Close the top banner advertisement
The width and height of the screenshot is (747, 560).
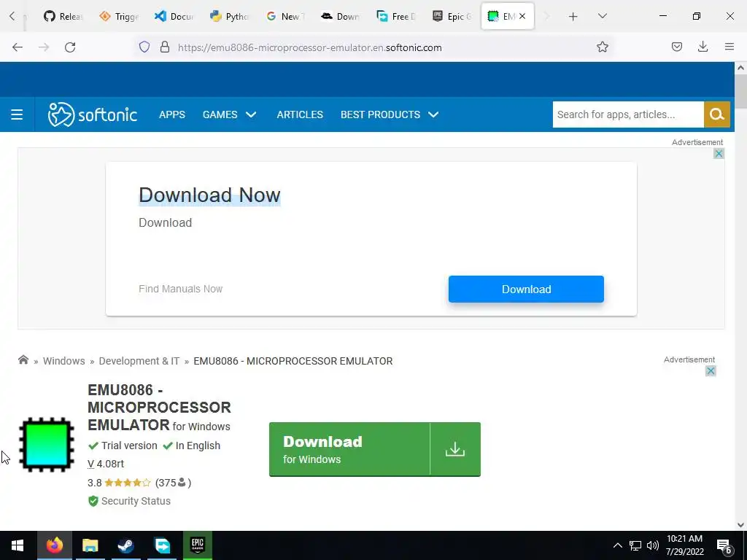pyautogui.click(x=719, y=153)
